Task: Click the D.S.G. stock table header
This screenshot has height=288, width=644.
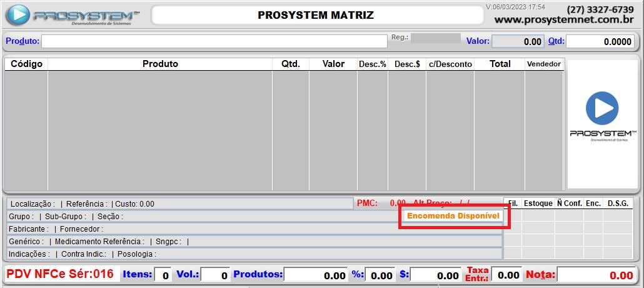Action: [x=618, y=203]
